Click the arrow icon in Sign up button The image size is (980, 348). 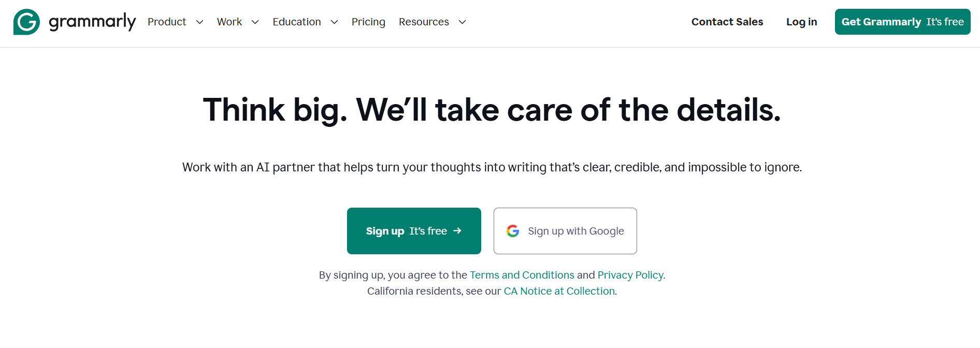[457, 231]
